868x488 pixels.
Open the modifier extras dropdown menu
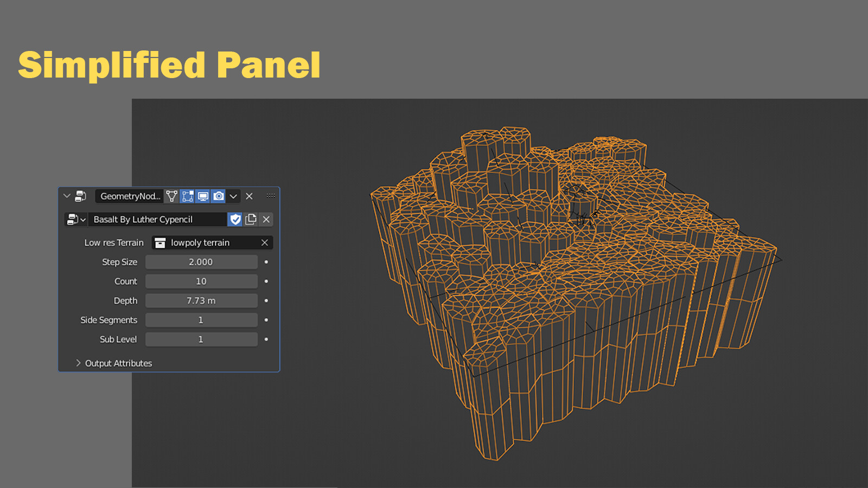coord(233,196)
